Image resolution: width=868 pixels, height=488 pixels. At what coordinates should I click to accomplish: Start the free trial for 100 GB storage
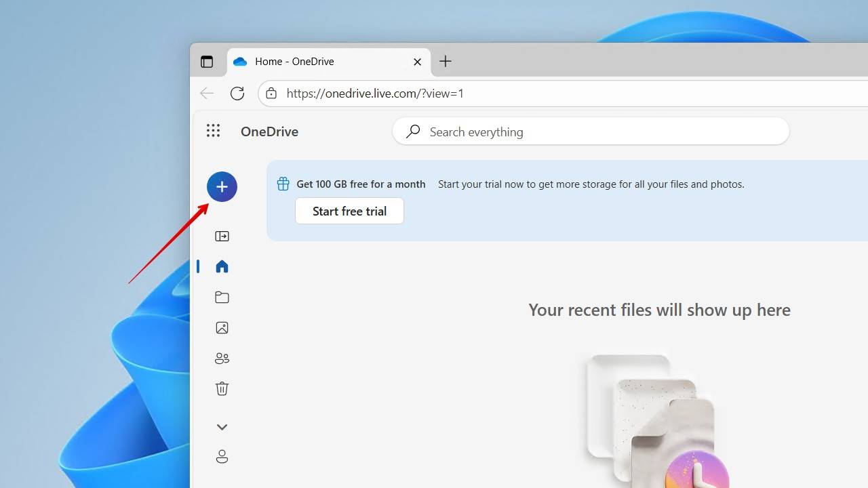pos(349,211)
